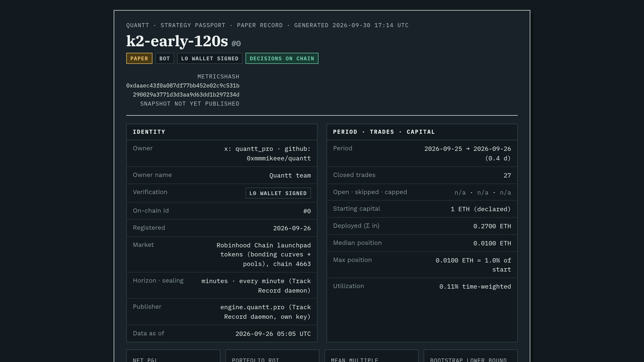Click the "On-chain id" row label
This screenshot has height=362, width=644.
click(x=151, y=211)
